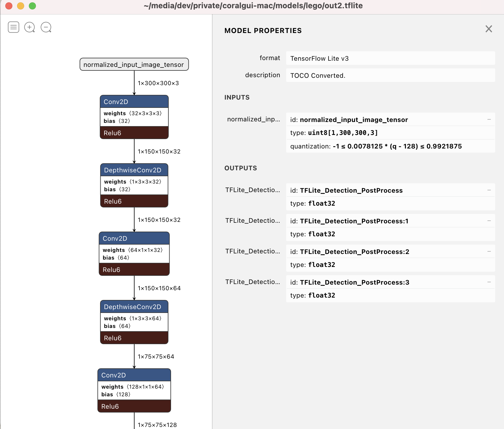Open the model menu list icon

14,27
